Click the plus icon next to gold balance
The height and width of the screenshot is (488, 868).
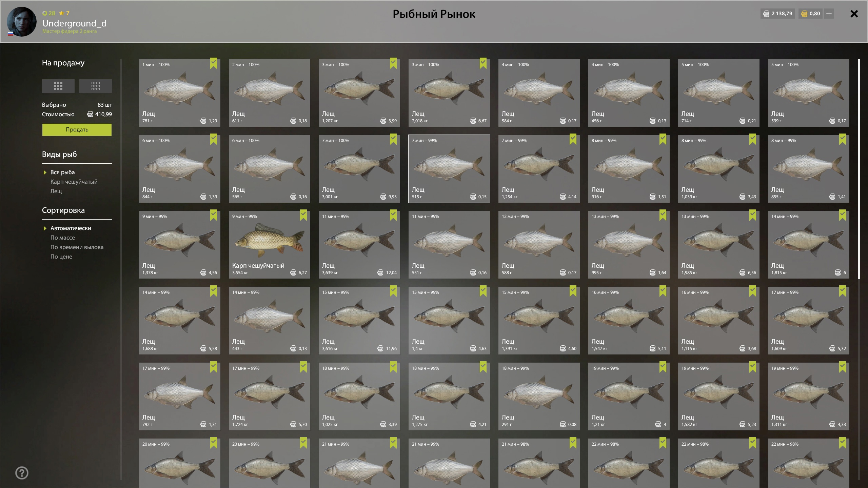tap(829, 14)
